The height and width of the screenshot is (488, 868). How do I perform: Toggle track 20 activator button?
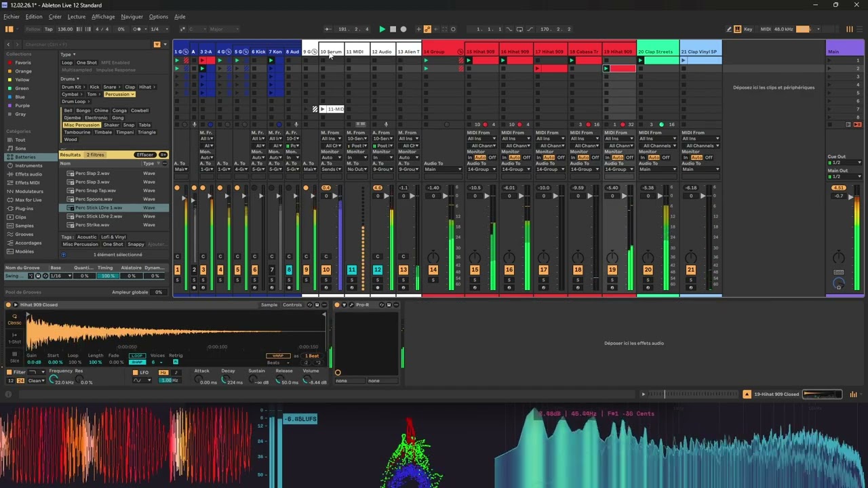point(648,270)
